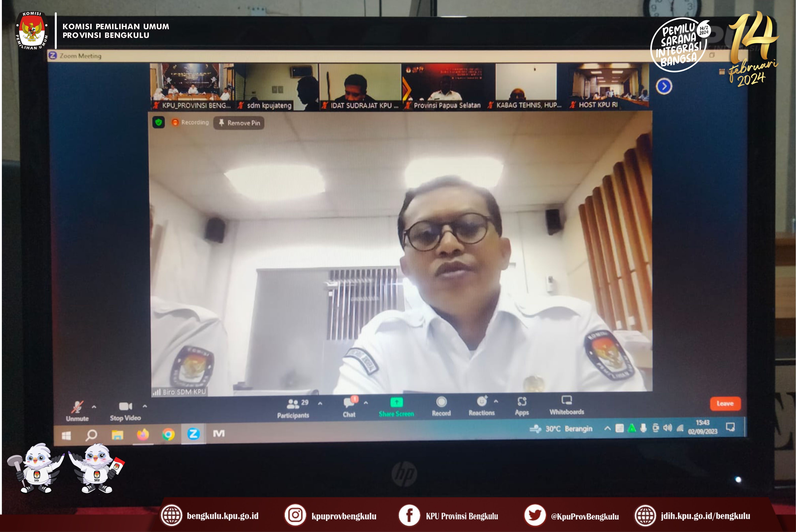Expand arrow next to Participants

click(320, 403)
